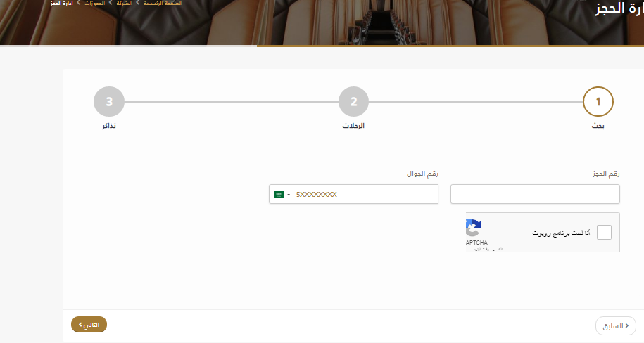Check the أنا لست برنامج روبوت checkbox

(x=604, y=232)
